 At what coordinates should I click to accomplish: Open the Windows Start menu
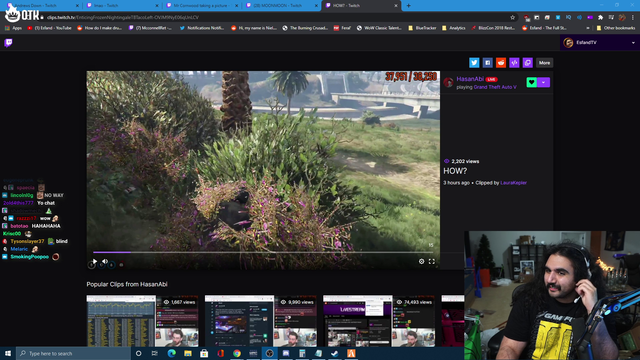tap(8, 353)
